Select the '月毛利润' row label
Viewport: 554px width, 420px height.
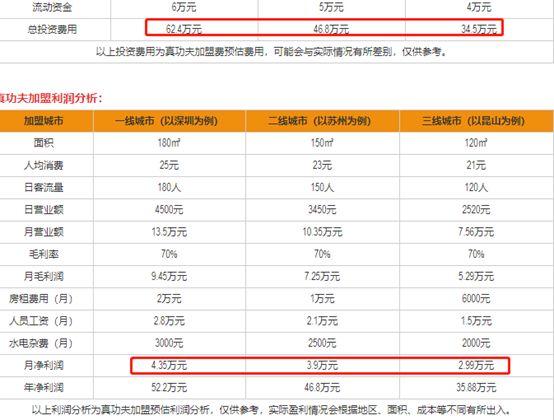coord(43,276)
